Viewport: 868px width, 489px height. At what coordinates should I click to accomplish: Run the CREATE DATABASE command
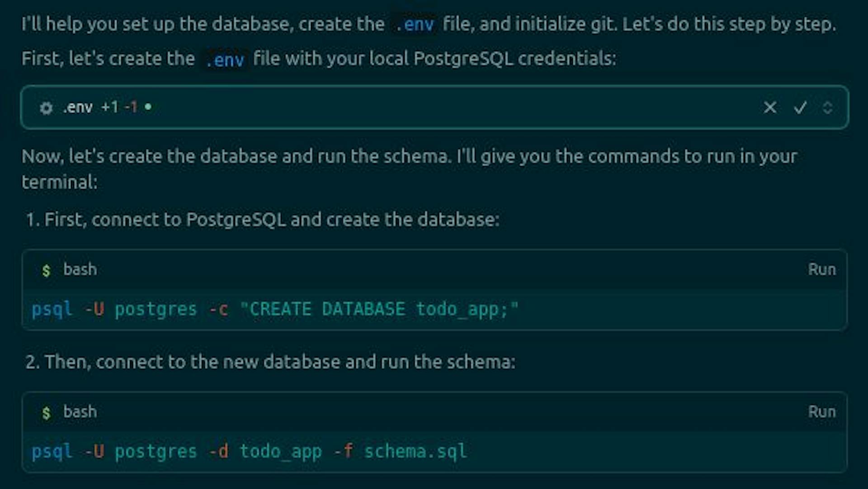pos(821,270)
